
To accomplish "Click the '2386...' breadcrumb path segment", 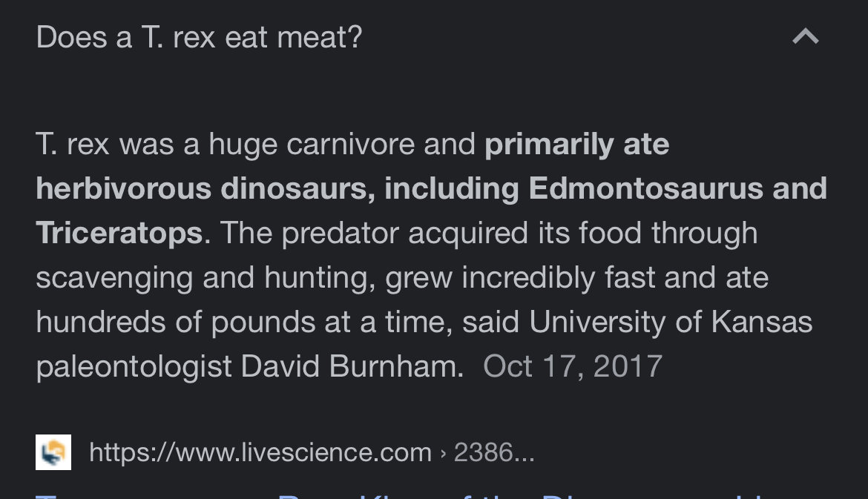I will pos(494,452).
